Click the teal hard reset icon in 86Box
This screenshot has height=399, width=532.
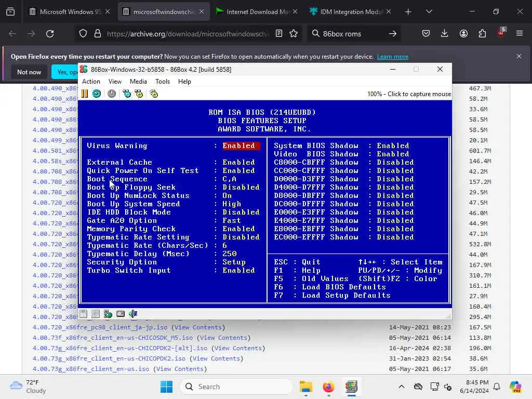(97, 94)
